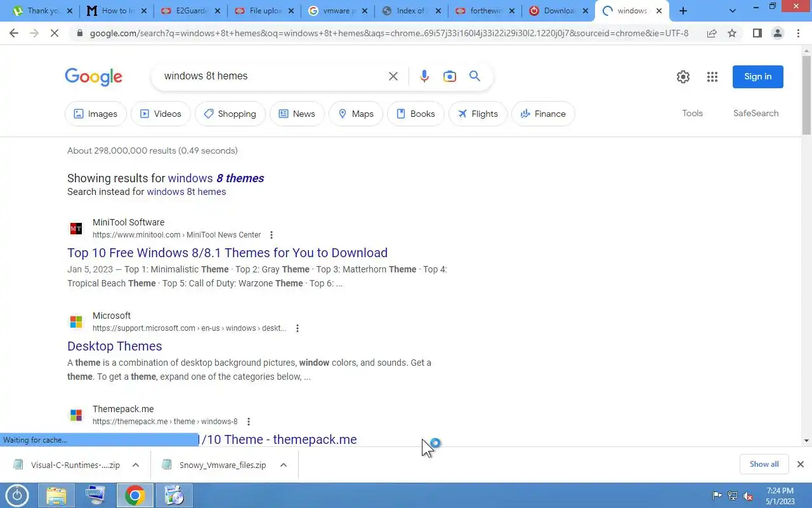
Task: Close the downloads shelf
Action: [x=800, y=464]
